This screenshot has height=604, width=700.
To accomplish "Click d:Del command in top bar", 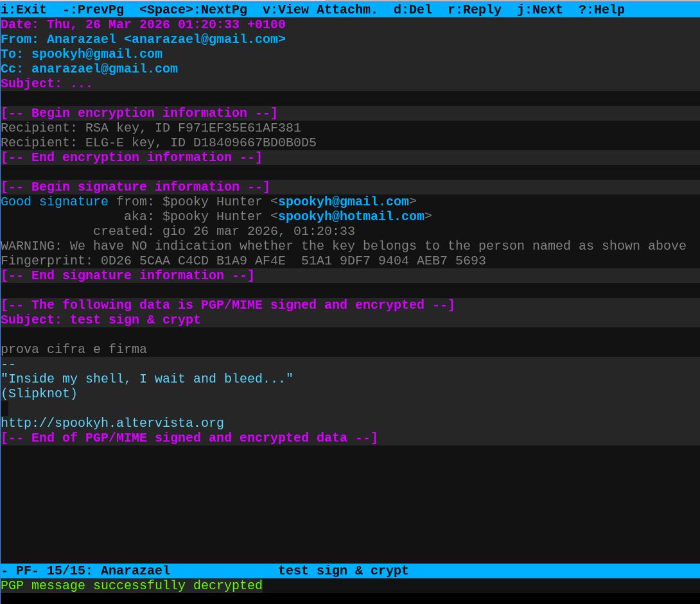I will pos(412,9).
